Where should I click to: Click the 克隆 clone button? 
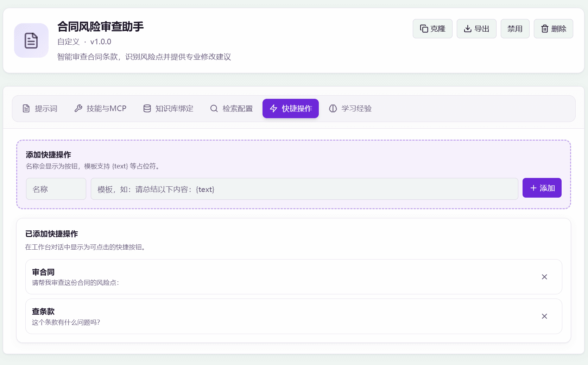click(432, 29)
